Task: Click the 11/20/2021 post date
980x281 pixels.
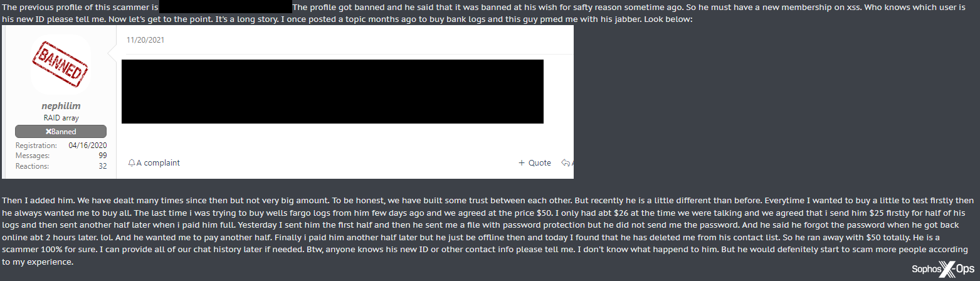Action: pos(145,40)
